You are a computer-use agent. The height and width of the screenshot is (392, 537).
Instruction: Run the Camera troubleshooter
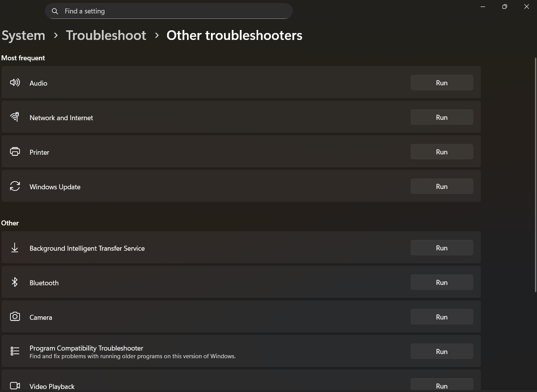click(442, 317)
